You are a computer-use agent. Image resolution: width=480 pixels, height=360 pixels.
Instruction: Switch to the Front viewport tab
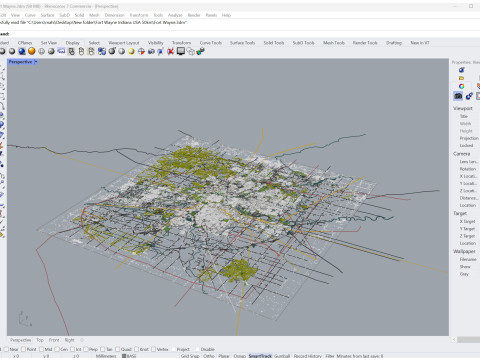coord(54,340)
